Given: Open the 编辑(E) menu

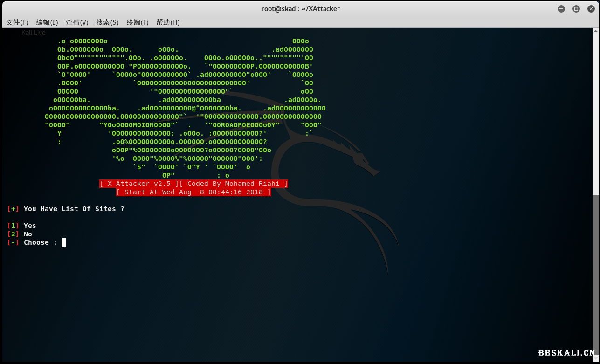Looking at the screenshot, I should click(x=47, y=22).
